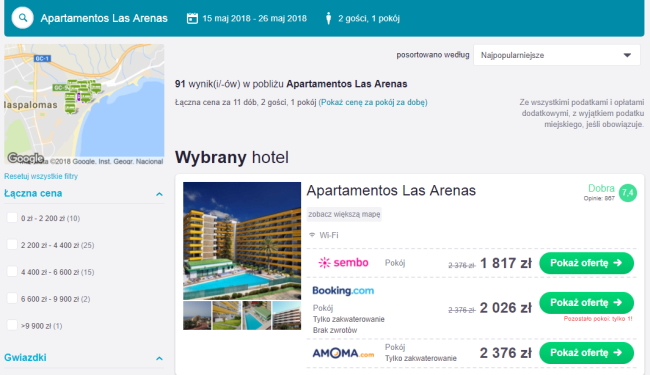650x375 pixels.
Task: Edit the Apartamentos Las Arenas search field
Action: click(104, 18)
